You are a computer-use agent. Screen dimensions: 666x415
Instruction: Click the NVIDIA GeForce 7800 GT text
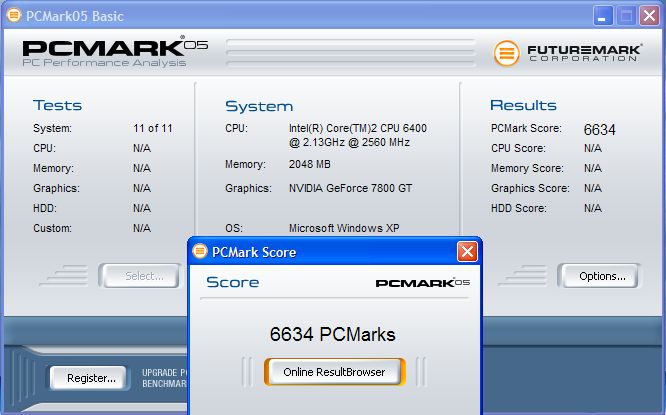click(x=350, y=188)
